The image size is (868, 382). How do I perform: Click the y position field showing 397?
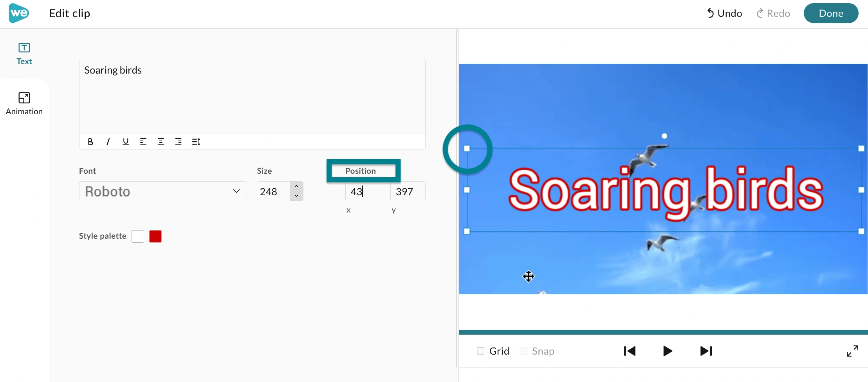coord(408,191)
